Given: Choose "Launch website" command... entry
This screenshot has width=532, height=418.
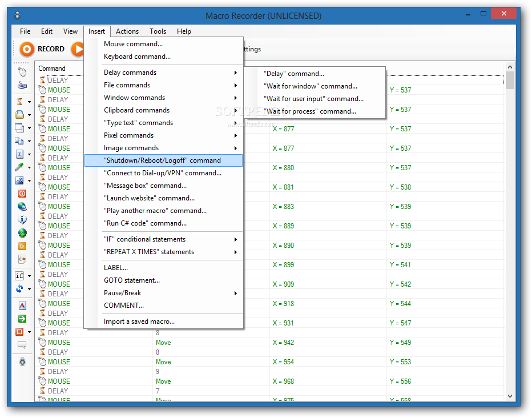Looking at the screenshot, I should pyautogui.click(x=163, y=198).
